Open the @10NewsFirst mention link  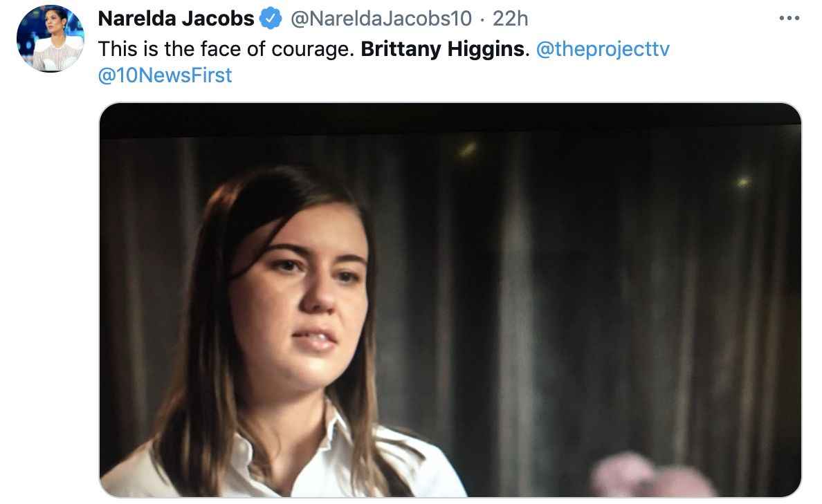click(165, 75)
